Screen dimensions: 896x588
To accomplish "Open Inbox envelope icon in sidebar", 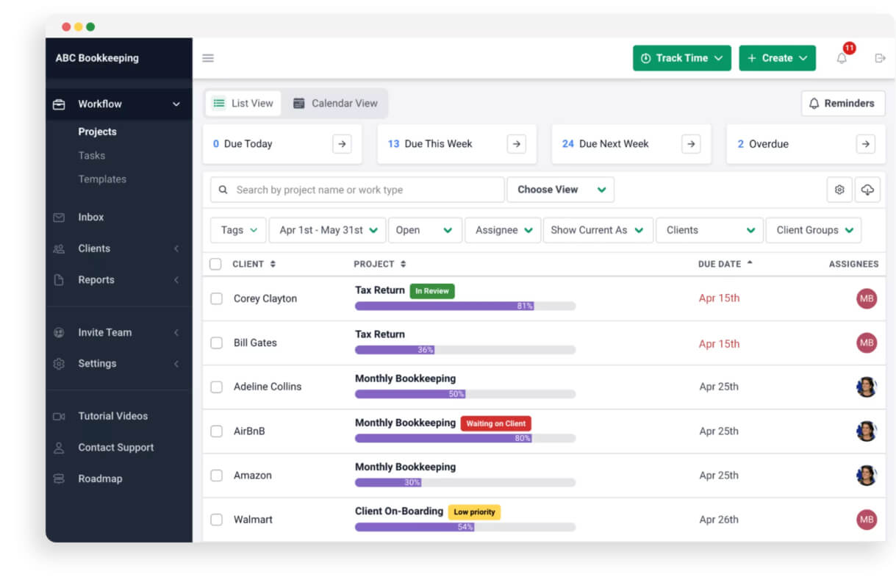I will click(59, 218).
